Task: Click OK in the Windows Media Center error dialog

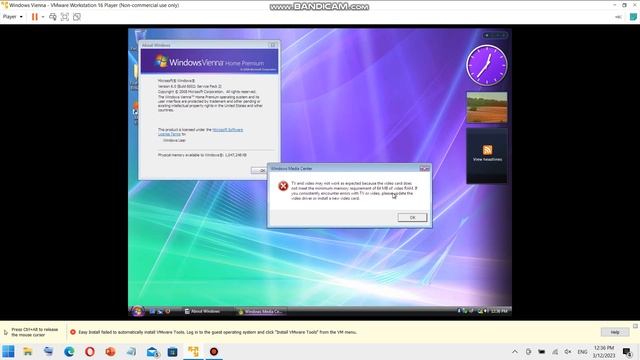Action: point(412,218)
